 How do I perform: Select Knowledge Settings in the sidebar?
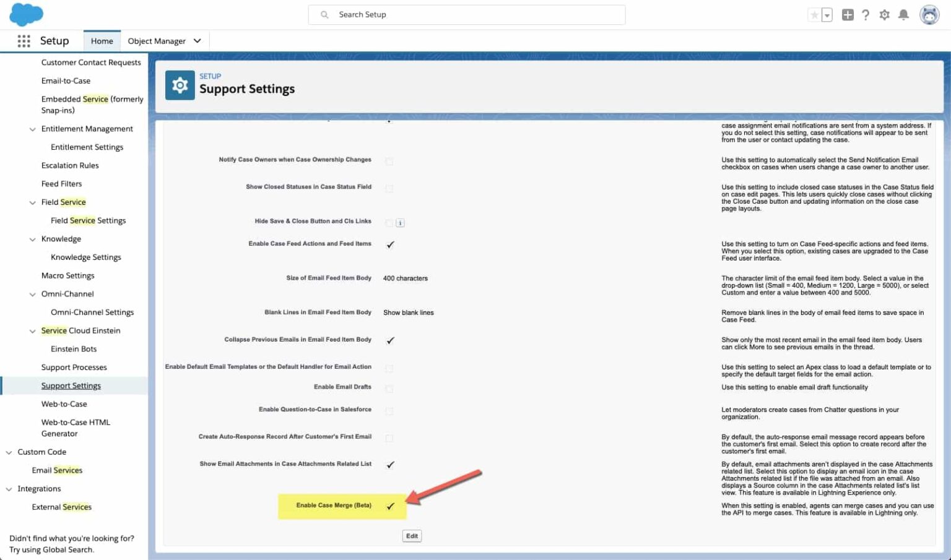(x=85, y=257)
